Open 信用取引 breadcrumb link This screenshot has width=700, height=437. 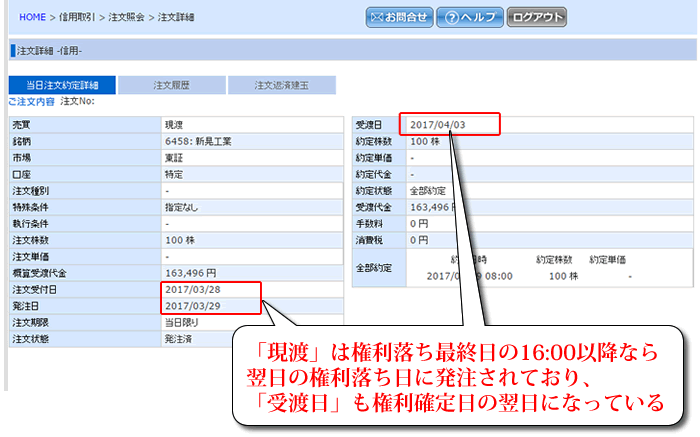click(x=82, y=18)
